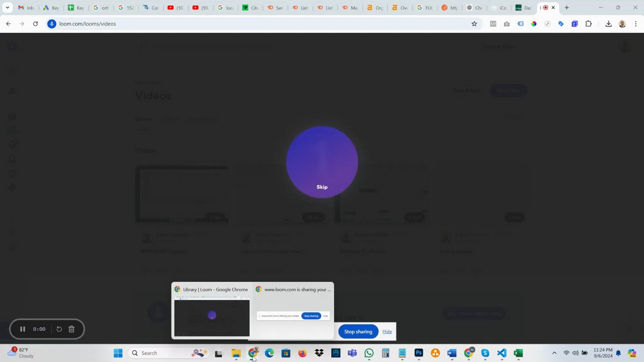
Task: Open the Library | Loom window preview
Action: click(x=212, y=311)
